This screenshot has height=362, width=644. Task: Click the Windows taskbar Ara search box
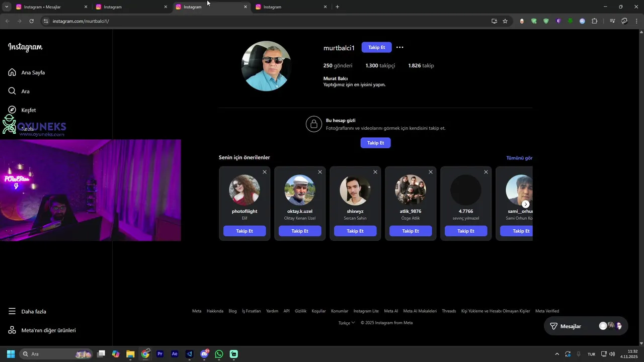(x=56, y=354)
